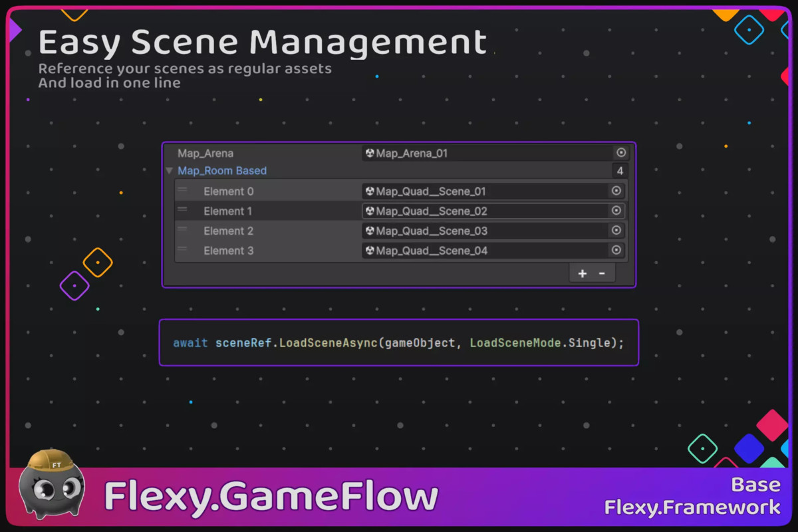Click the Flexy.GameFlow title text
Image resolution: width=798 pixels, height=532 pixels.
[271, 497]
